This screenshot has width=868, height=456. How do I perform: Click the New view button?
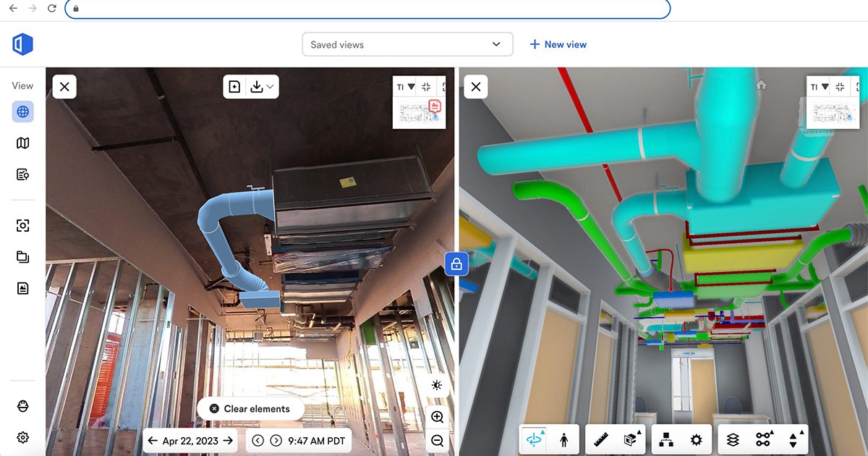tap(558, 44)
